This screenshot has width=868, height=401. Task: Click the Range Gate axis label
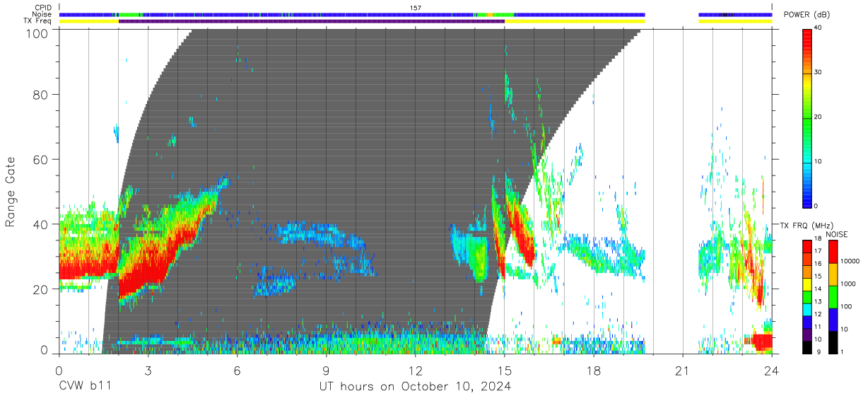[11, 193]
